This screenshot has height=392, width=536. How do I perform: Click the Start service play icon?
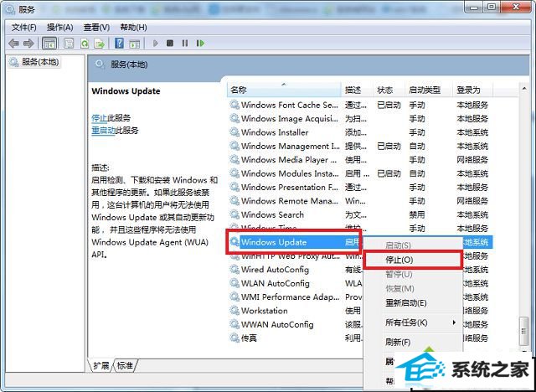point(156,44)
